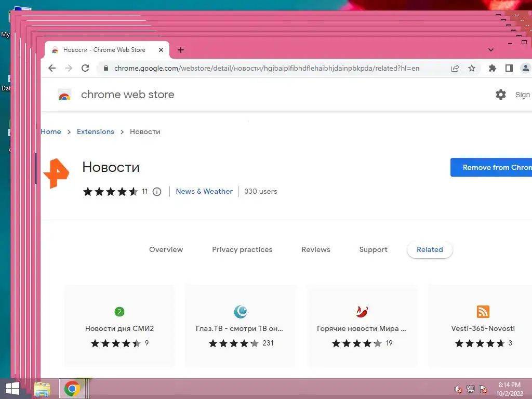Open Chrome side panel

(x=509, y=68)
